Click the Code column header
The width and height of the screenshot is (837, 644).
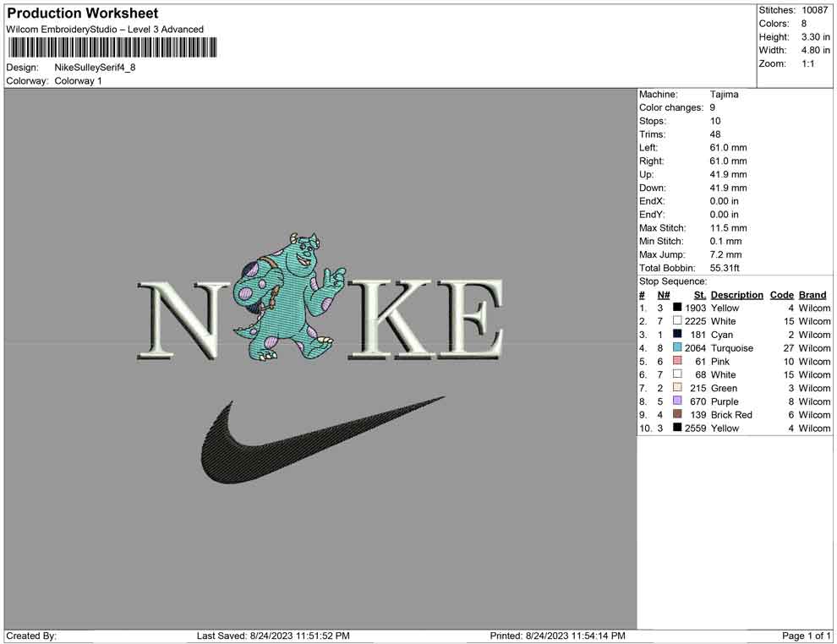coord(781,295)
